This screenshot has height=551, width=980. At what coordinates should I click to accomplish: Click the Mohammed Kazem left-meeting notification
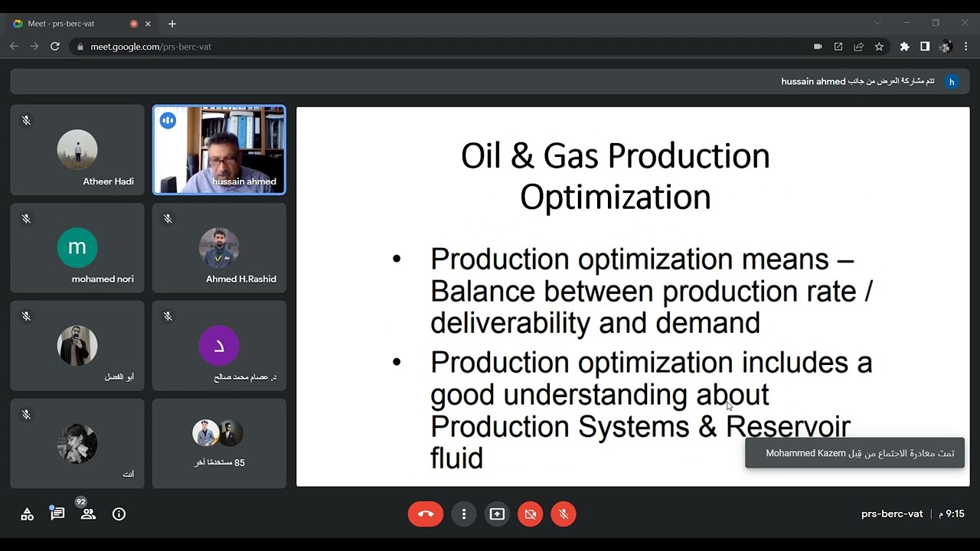click(854, 453)
